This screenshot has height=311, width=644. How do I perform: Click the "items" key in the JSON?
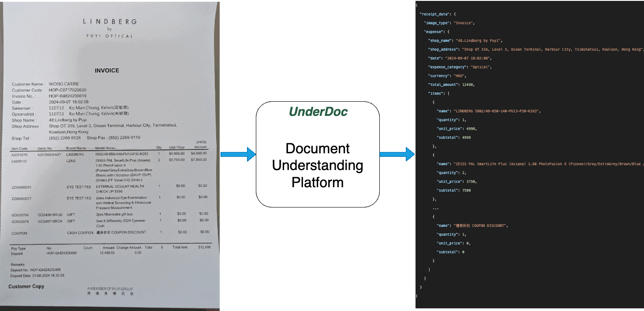[436, 93]
